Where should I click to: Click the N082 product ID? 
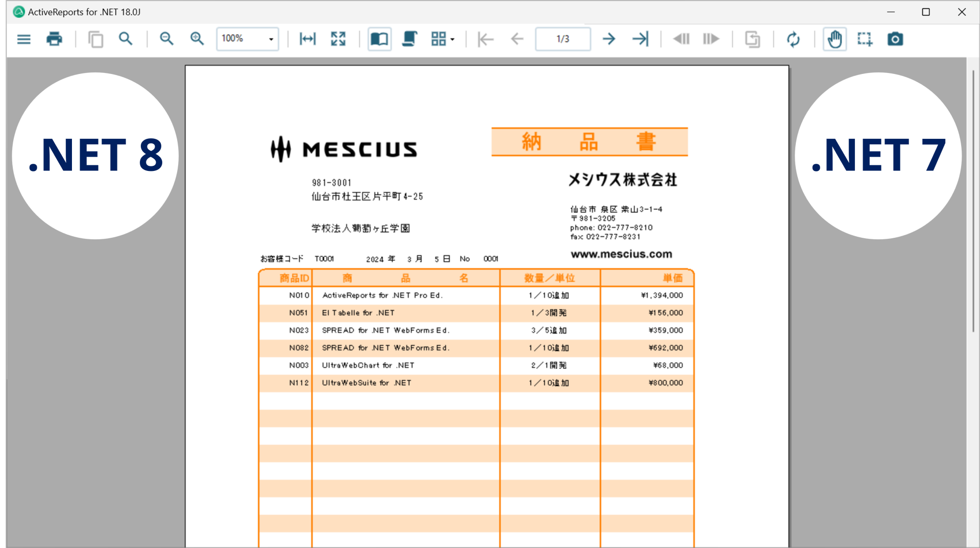pyautogui.click(x=299, y=348)
